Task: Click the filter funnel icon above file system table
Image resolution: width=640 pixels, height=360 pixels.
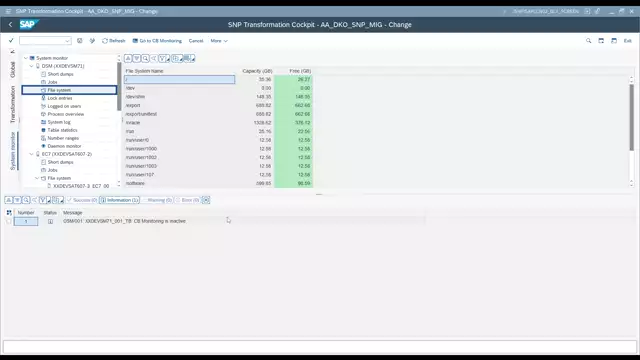Action: click(x=162, y=59)
